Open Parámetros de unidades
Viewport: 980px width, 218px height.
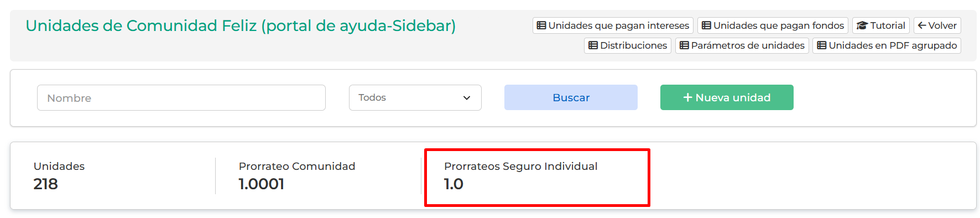coord(742,45)
